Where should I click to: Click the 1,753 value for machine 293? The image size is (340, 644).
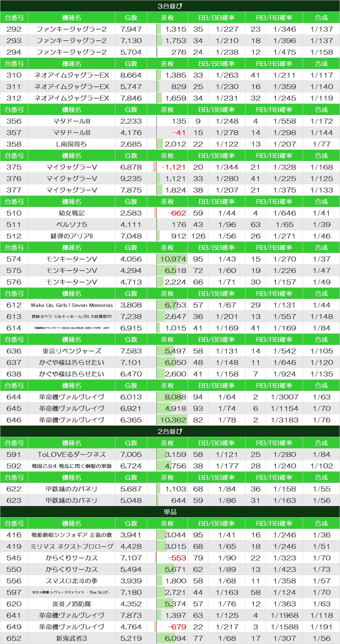(x=175, y=41)
